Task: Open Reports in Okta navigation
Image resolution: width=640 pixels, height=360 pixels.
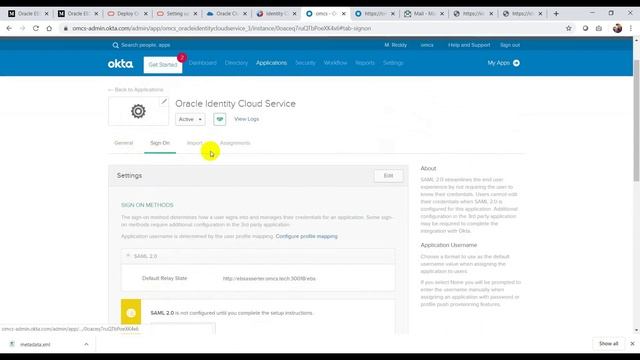Action: [x=365, y=63]
